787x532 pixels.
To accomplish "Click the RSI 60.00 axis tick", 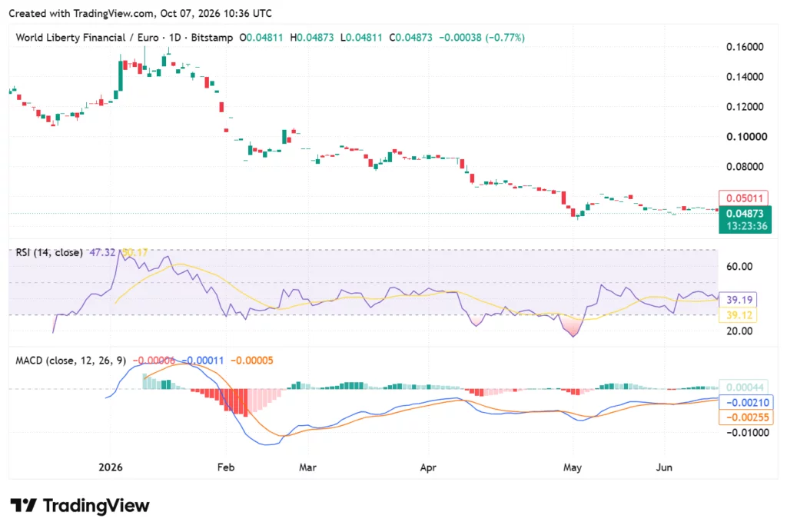I will (739, 267).
